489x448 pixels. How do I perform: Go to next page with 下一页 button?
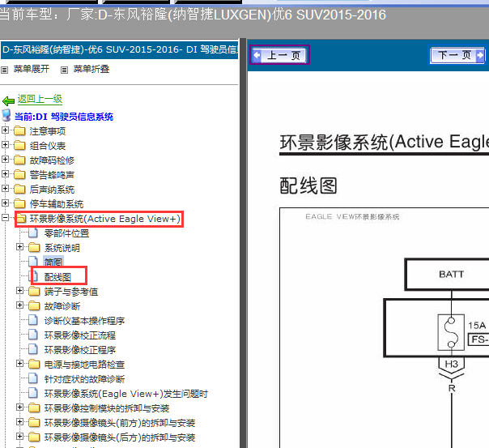pyautogui.click(x=457, y=55)
